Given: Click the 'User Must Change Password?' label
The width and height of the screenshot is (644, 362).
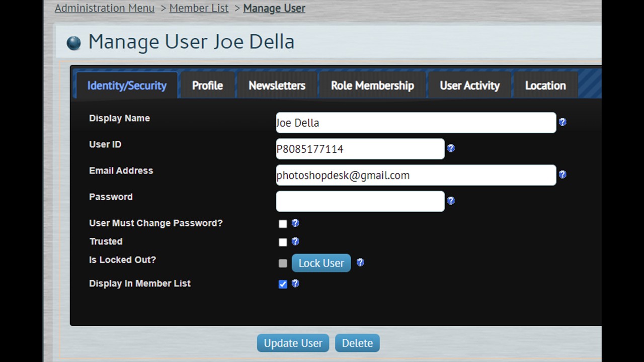Looking at the screenshot, I should (x=155, y=223).
